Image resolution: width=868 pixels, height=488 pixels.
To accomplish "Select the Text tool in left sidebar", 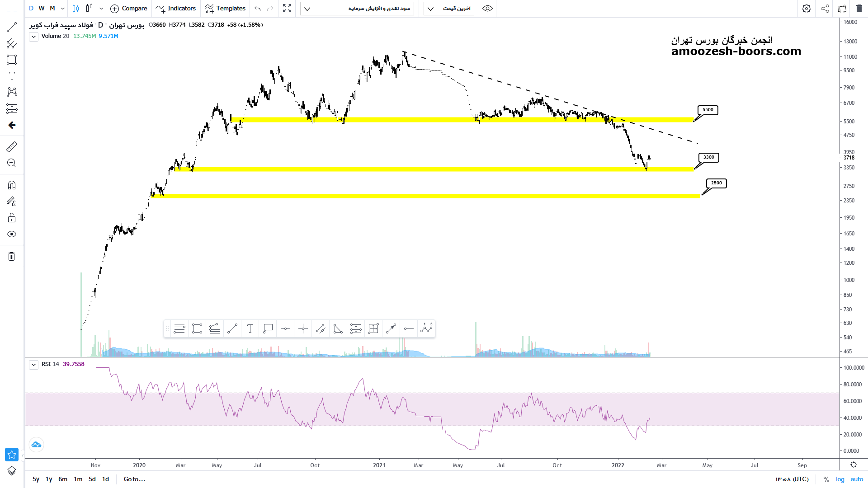I will pos(12,76).
